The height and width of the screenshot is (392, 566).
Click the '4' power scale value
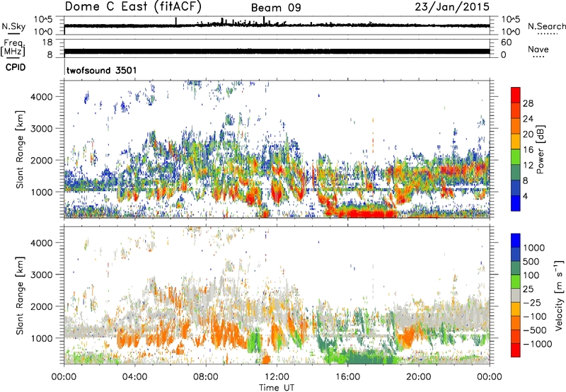click(525, 196)
